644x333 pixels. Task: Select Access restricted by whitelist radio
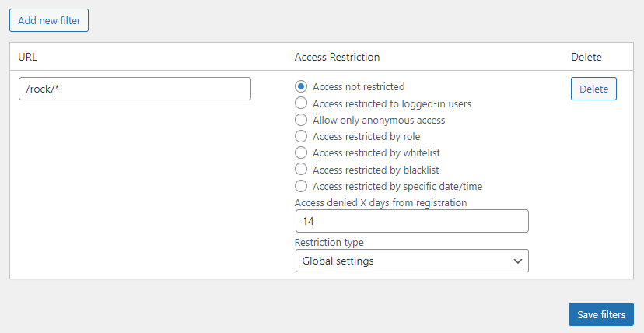pyautogui.click(x=301, y=152)
